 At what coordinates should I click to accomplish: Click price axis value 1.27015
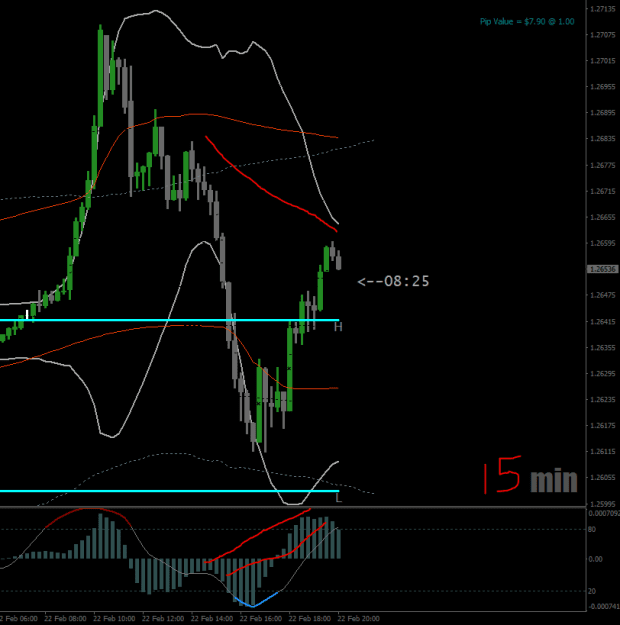click(x=603, y=61)
